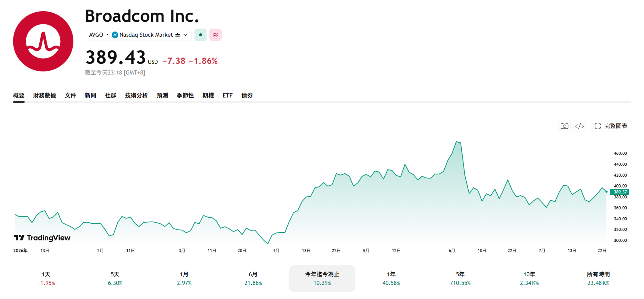The image size is (644, 299).
Task: Click the Broadcom Inc. title
Action: [x=142, y=16]
